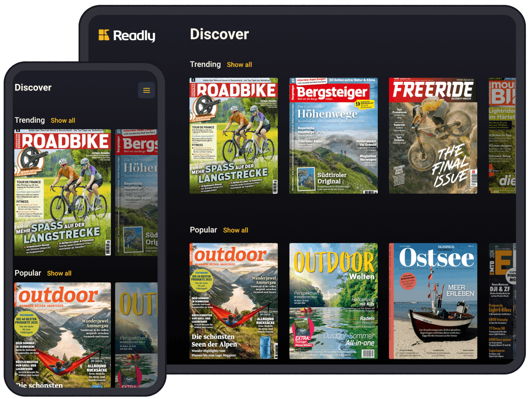Show all Trending magazines on the phone

(63, 121)
